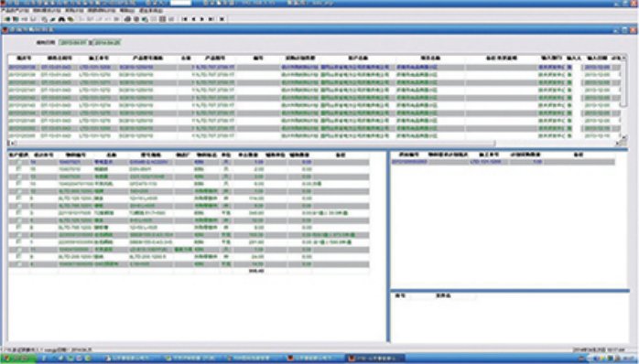Jump to last record using toolbar arrow

click(211, 19)
